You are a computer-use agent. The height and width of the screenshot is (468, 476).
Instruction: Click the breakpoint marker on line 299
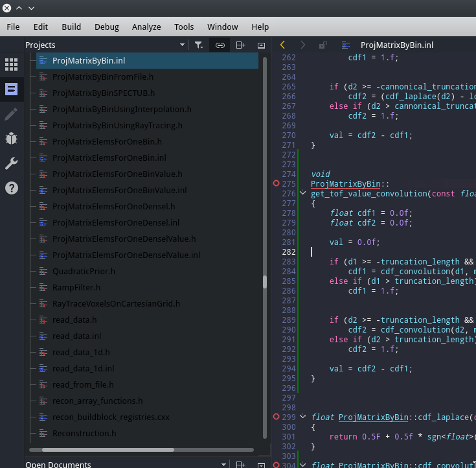[x=277, y=417]
